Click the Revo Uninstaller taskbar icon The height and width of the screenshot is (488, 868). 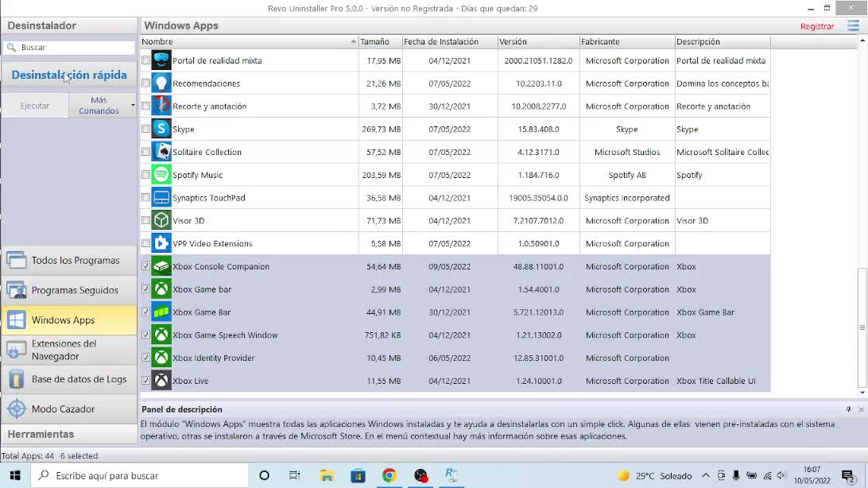451,475
